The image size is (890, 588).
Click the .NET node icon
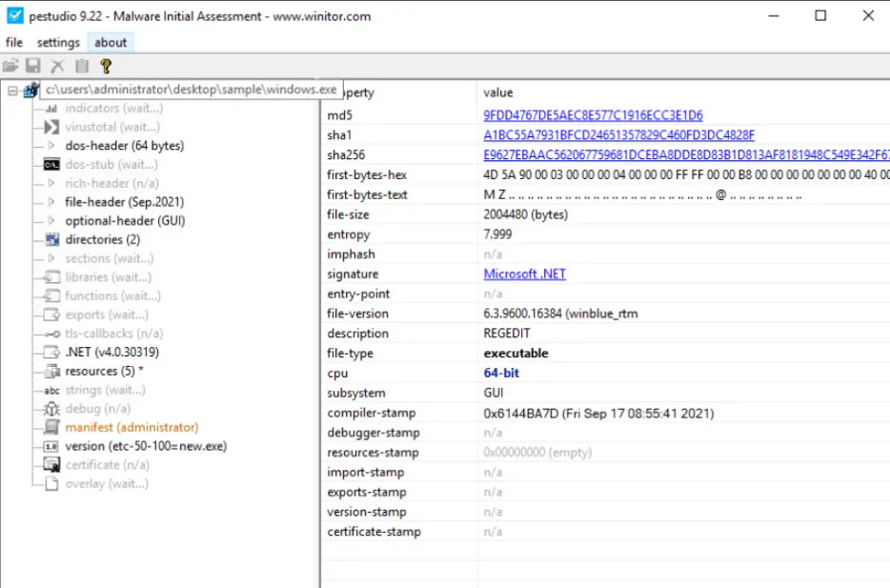52,352
